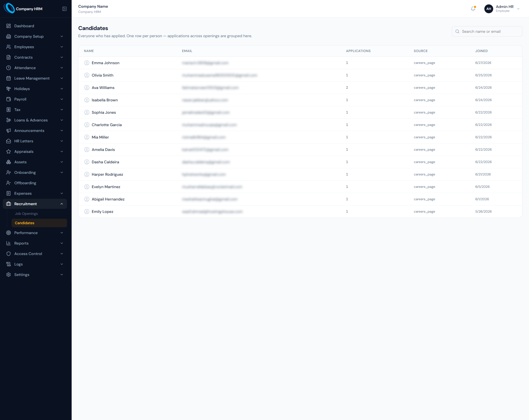Click the Tax receipt icon

coord(9,110)
